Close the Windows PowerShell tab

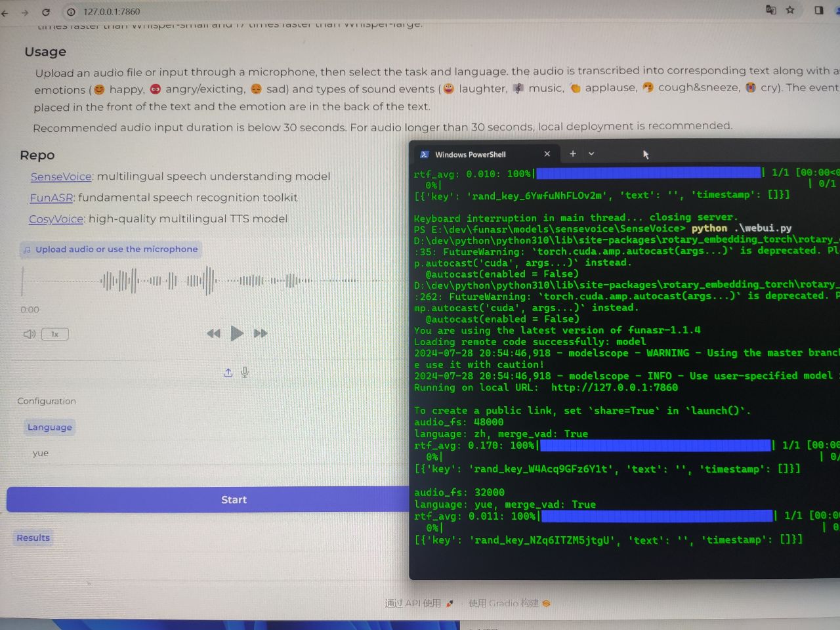pos(547,154)
